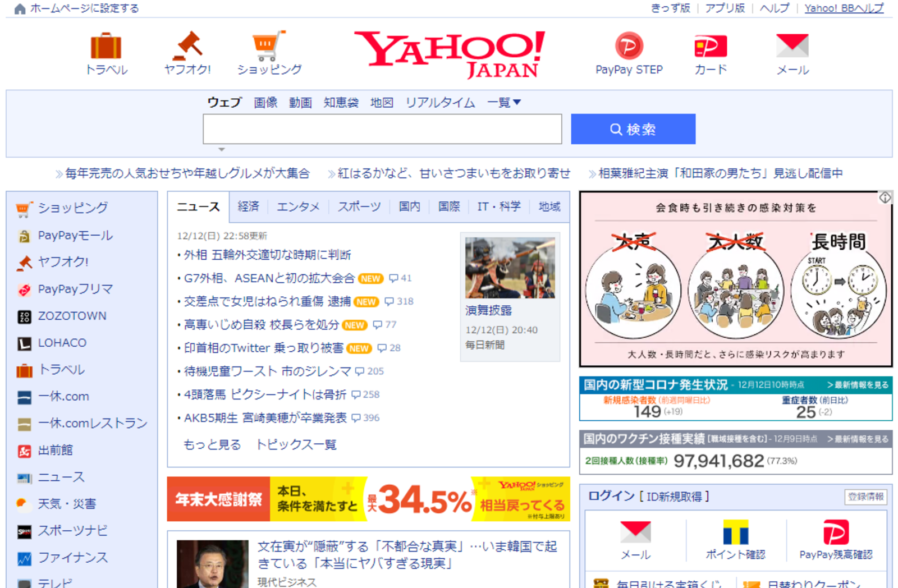Click sidebar ヤフオク! gavel icon
898x588 pixels.
24,263
